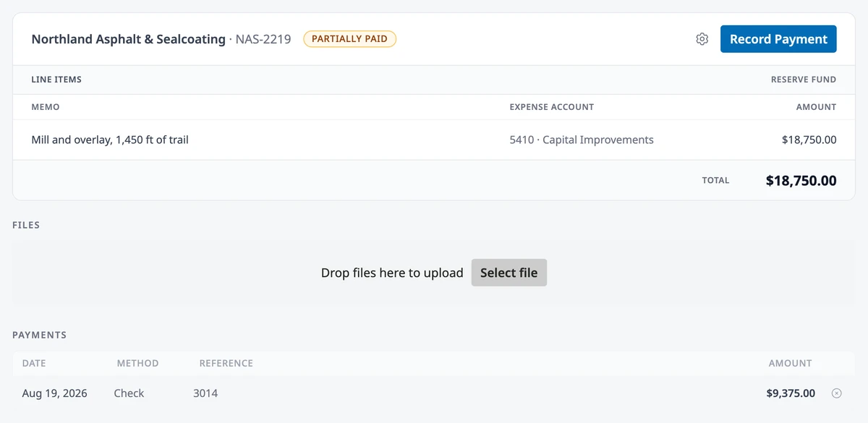This screenshot has height=423, width=868.
Task: Click the NAS-2219 bill number
Action: click(263, 39)
